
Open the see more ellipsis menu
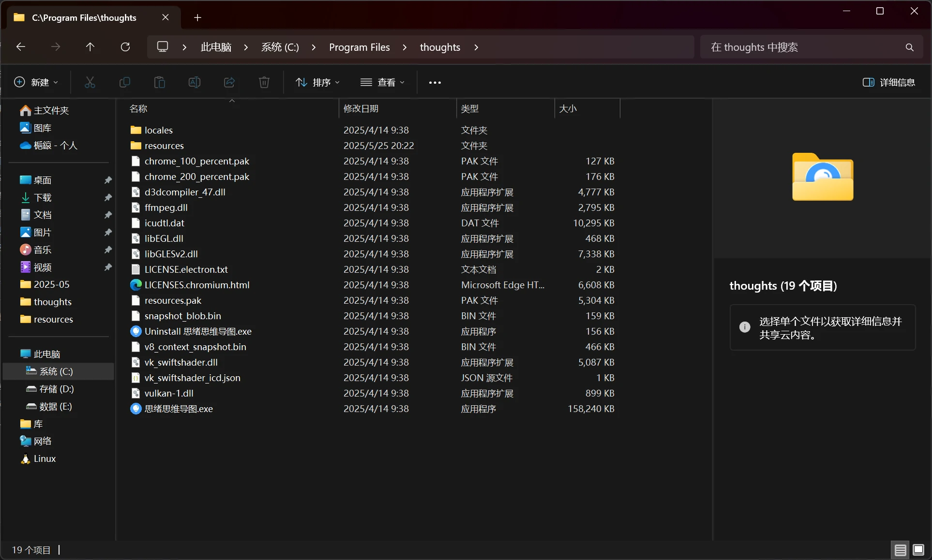point(435,82)
